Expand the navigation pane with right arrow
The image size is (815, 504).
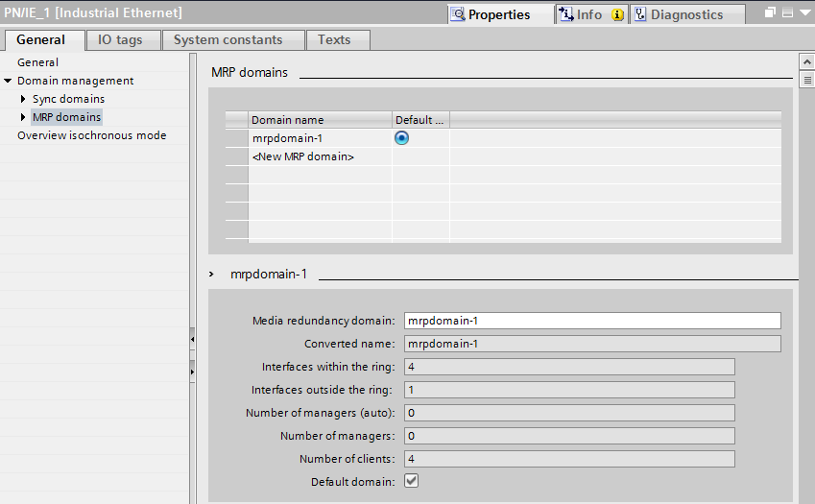pos(192,370)
